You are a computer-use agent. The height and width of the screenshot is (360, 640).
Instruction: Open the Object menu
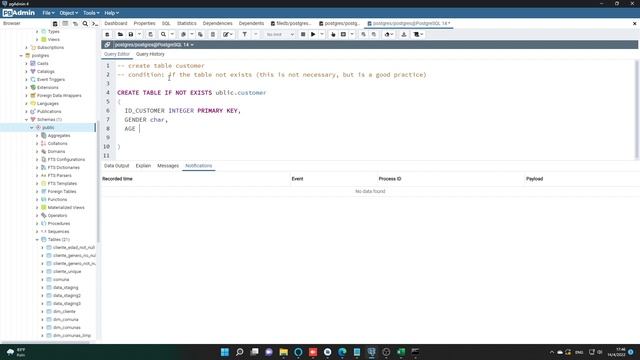pos(68,13)
